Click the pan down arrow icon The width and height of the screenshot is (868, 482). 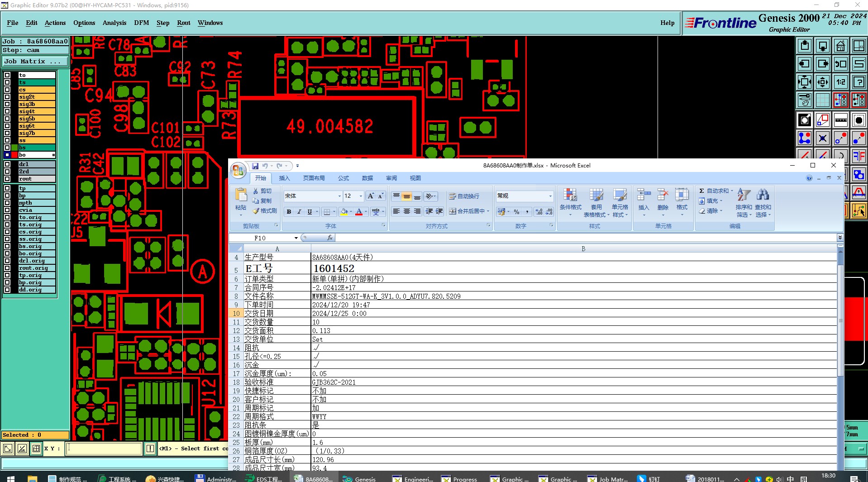click(823, 46)
